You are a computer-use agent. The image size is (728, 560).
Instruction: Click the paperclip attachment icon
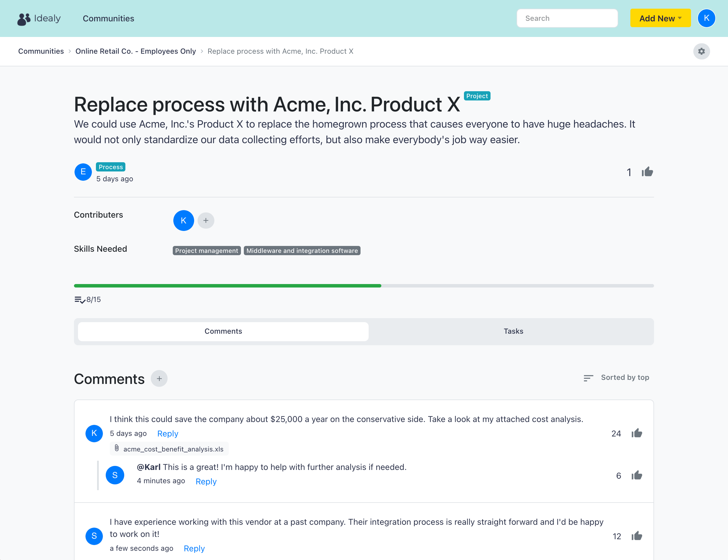coord(117,448)
